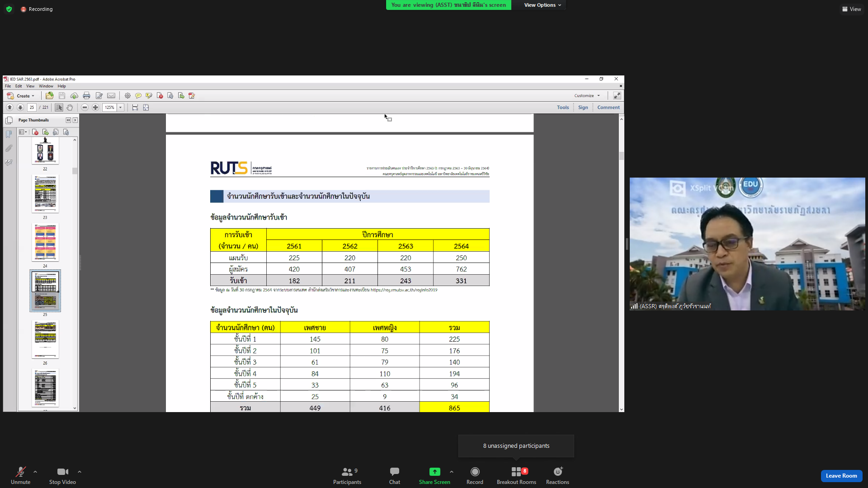Select page 24 thumbnail
The width and height of the screenshot is (868, 488).
[45, 243]
